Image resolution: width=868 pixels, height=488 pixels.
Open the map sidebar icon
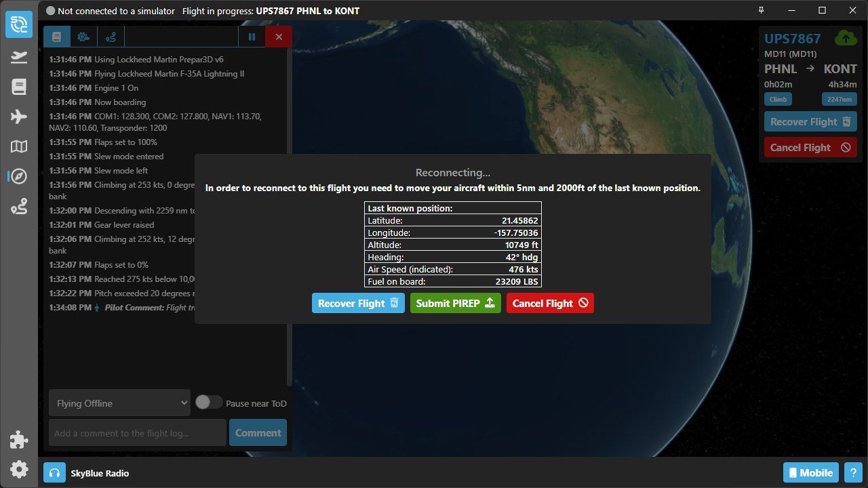(x=19, y=146)
